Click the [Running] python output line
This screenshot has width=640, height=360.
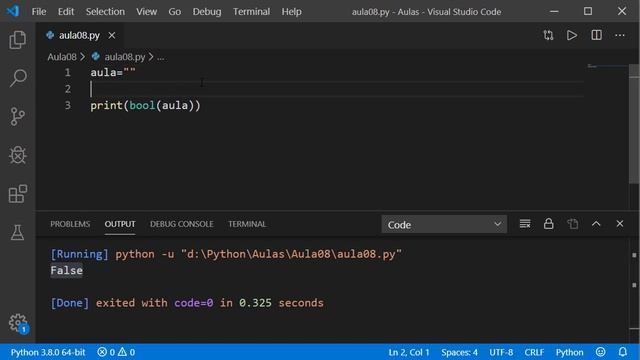coord(226,254)
